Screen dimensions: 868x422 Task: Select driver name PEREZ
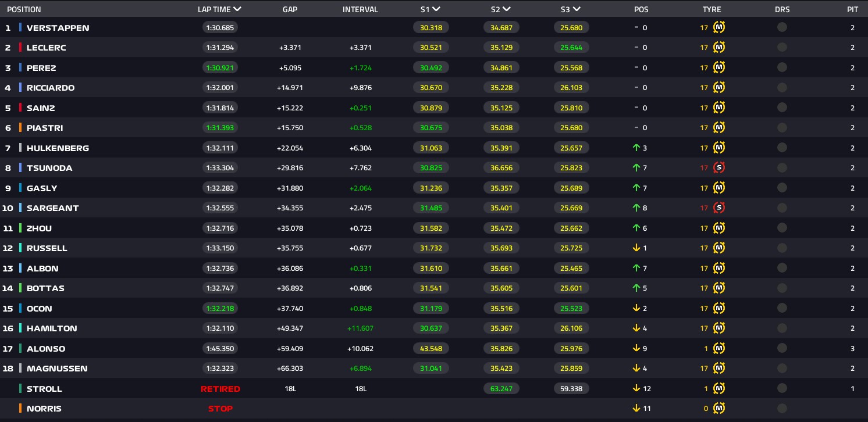[x=41, y=68]
